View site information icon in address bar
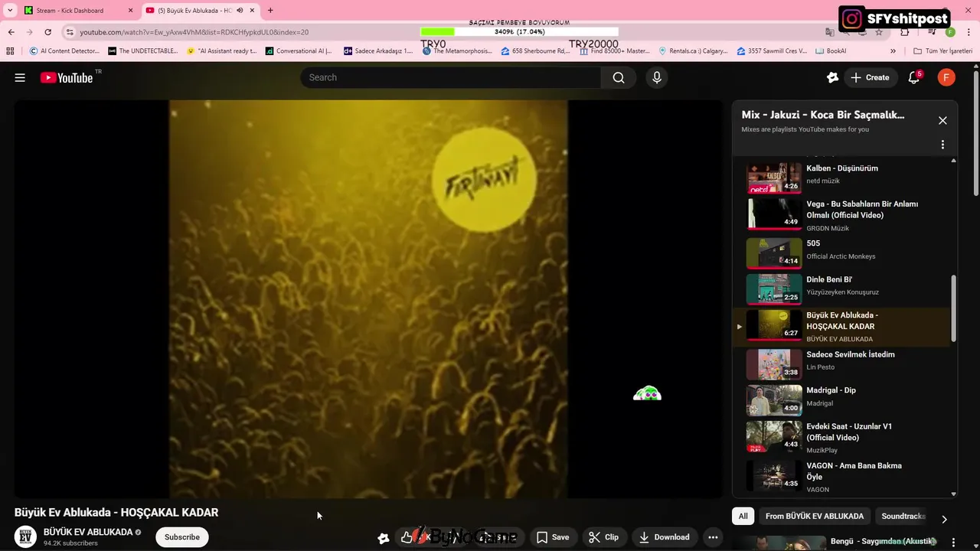 70,32
